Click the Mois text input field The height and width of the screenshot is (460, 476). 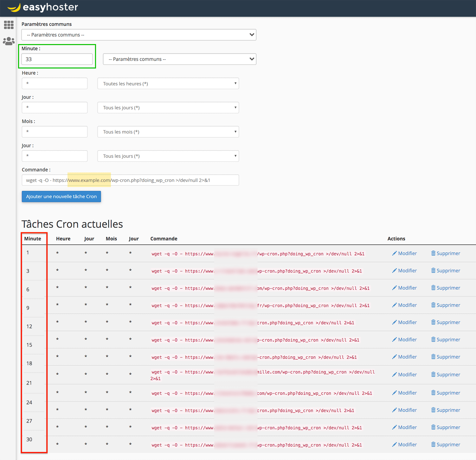click(x=55, y=132)
